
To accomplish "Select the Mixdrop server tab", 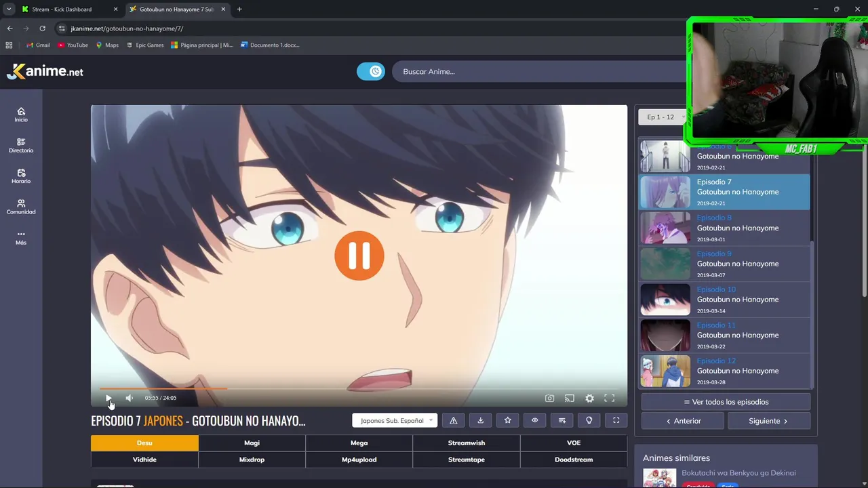I will (252, 460).
